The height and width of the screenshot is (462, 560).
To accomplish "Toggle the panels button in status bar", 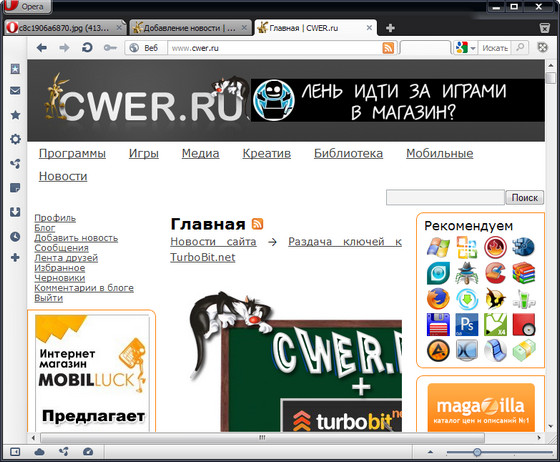I will (15, 452).
